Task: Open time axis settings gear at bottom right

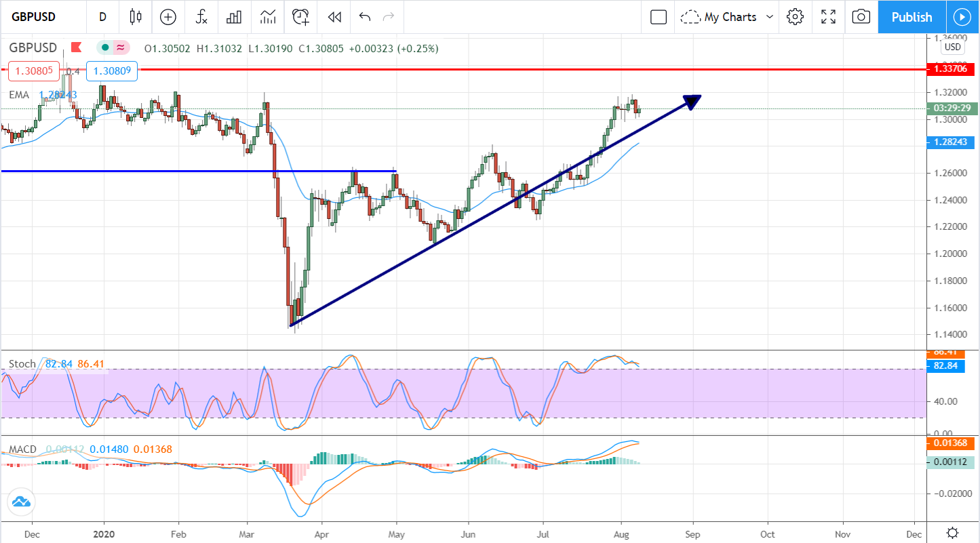Action: (953, 532)
